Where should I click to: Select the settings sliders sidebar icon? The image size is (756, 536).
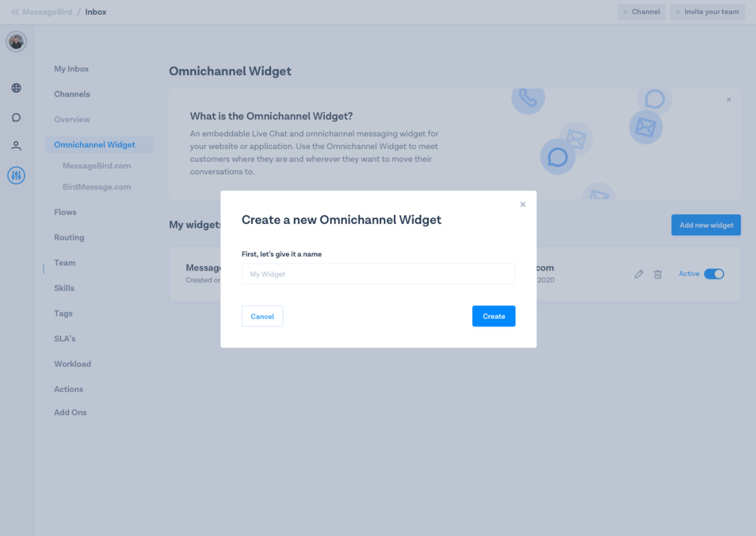point(16,176)
